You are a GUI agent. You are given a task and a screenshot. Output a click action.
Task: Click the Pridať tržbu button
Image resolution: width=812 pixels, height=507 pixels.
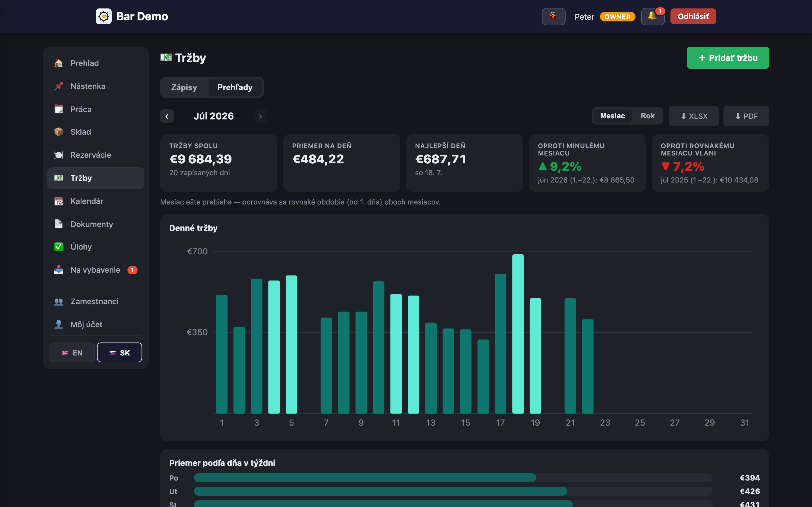pos(728,58)
